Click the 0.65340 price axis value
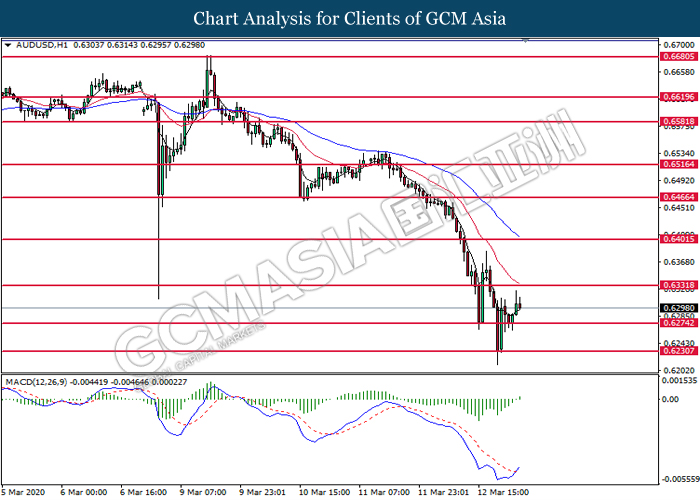This screenshot has height=500, width=700. [x=679, y=154]
